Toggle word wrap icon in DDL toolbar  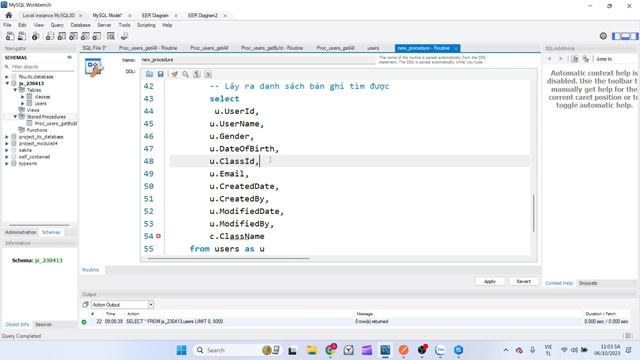(208, 74)
